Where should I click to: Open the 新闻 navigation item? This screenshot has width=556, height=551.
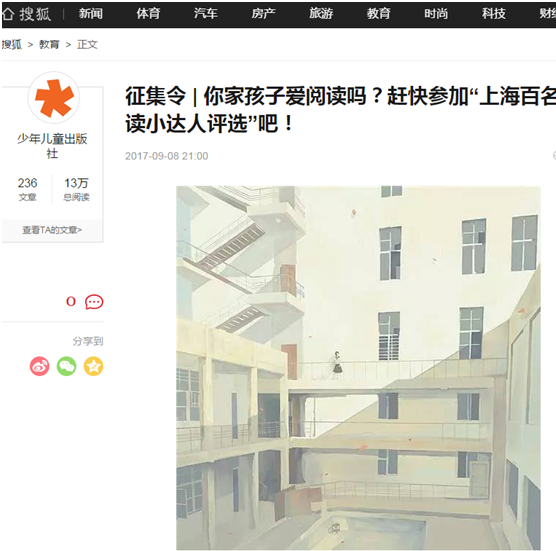click(91, 14)
